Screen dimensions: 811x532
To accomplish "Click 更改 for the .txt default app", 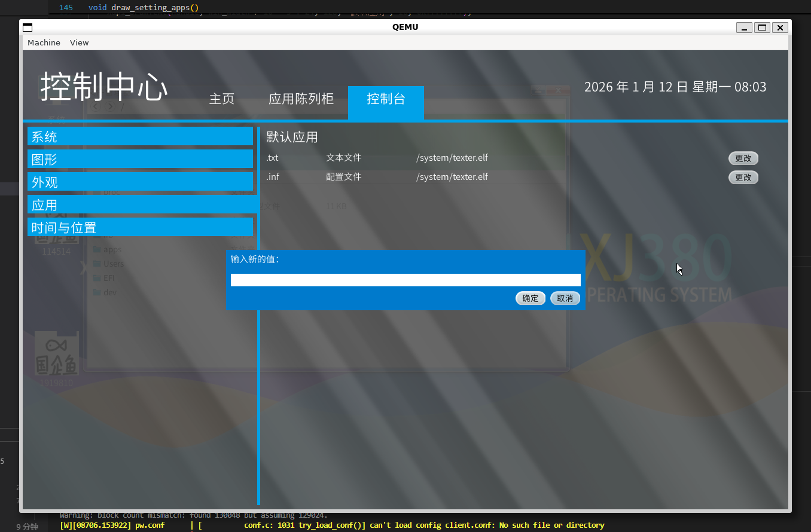I will (x=743, y=158).
